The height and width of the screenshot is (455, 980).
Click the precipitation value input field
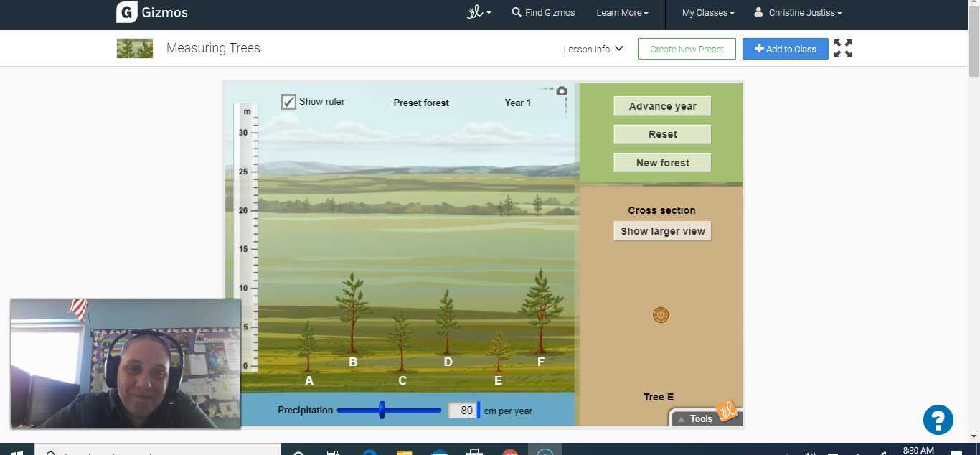(x=462, y=411)
